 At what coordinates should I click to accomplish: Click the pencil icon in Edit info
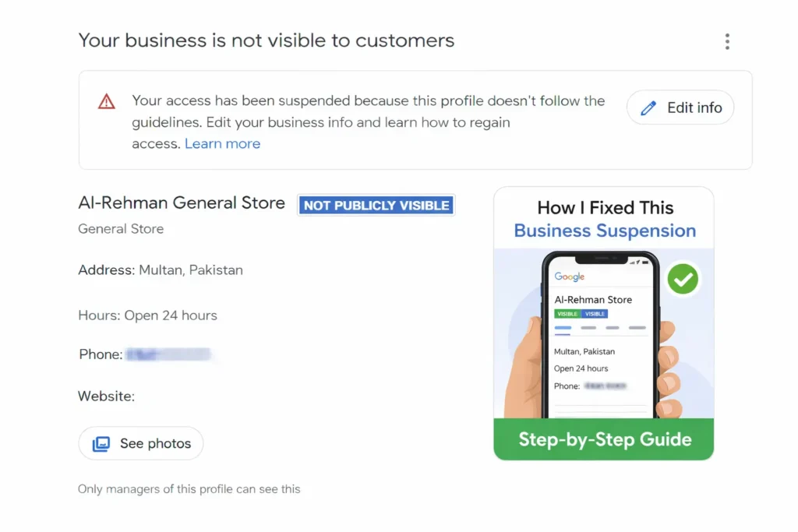pyautogui.click(x=648, y=108)
